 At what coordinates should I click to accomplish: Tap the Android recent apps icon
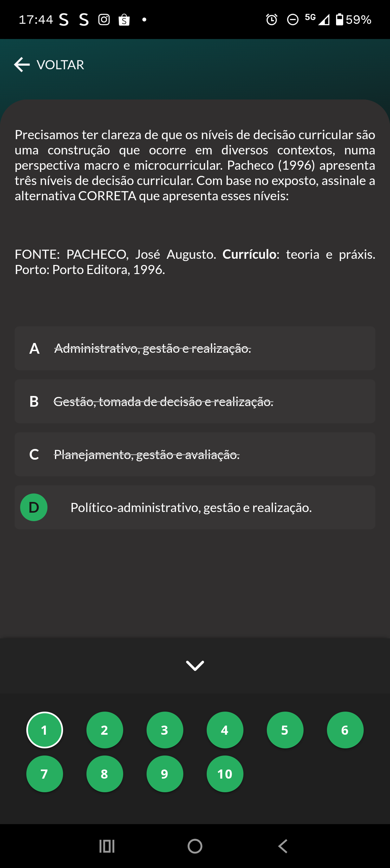click(107, 846)
